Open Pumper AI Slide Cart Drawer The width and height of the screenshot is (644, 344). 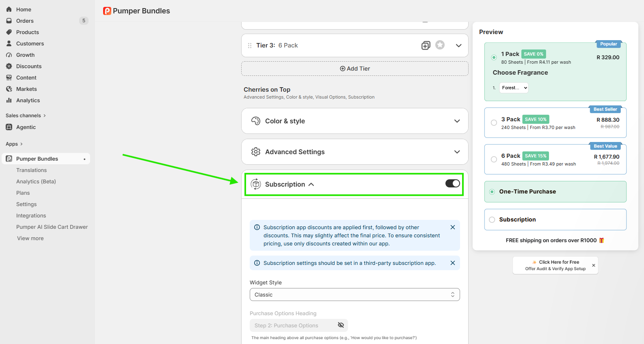52,227
